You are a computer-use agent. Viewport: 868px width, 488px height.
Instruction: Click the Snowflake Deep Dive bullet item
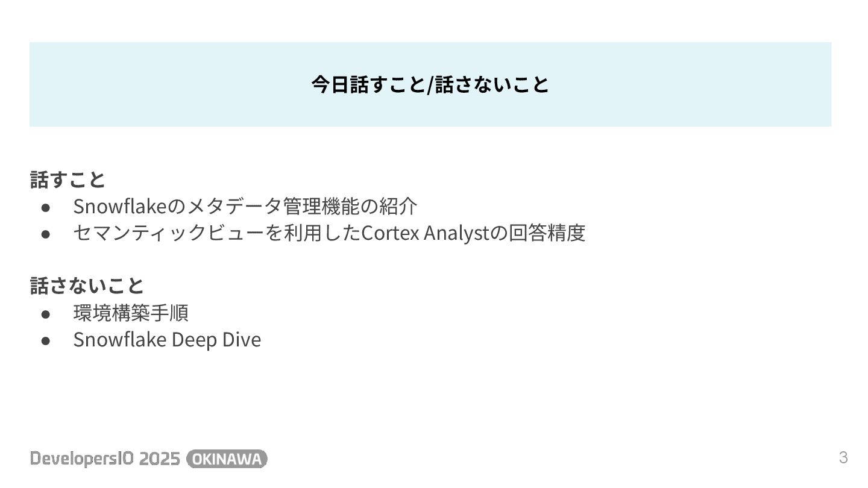(x=167, y=339)
